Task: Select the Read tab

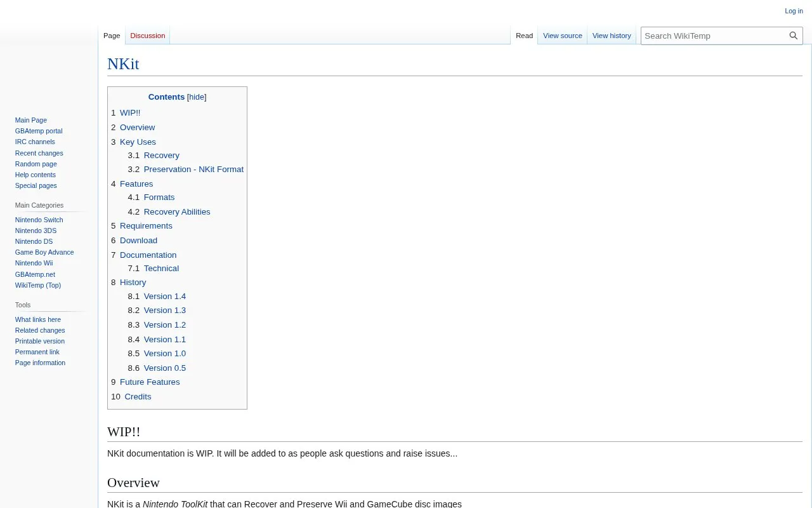Action: coord(524,36)
